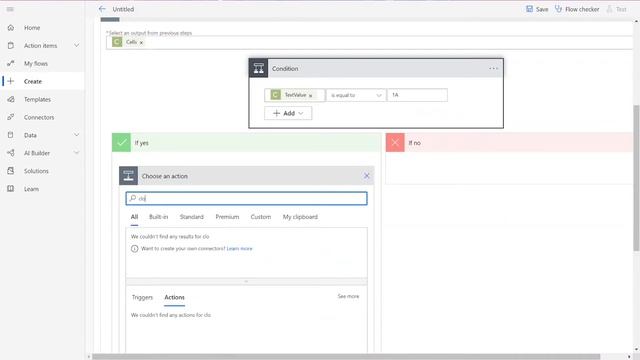Click the Test button

pyautogui.click(x=616, y=9)
